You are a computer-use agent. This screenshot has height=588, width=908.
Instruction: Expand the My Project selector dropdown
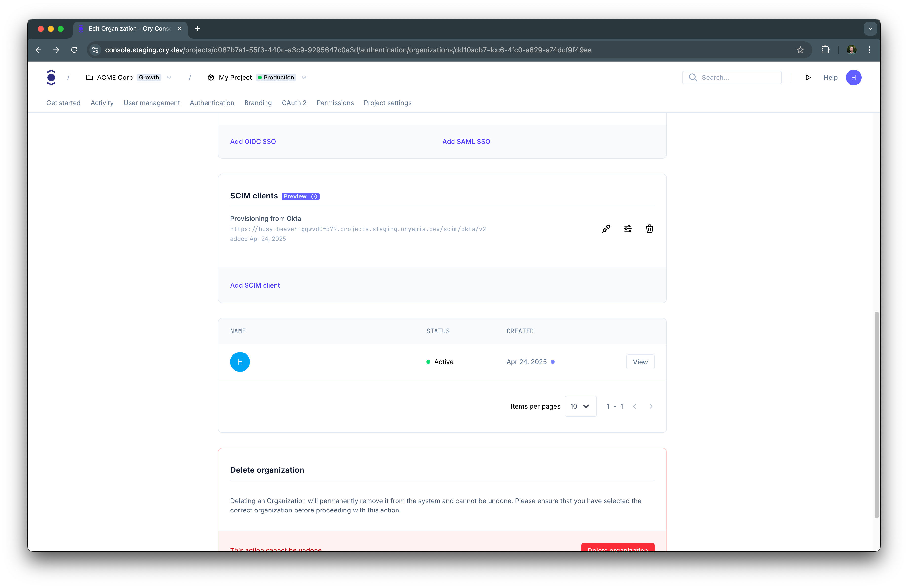point(304,78)
